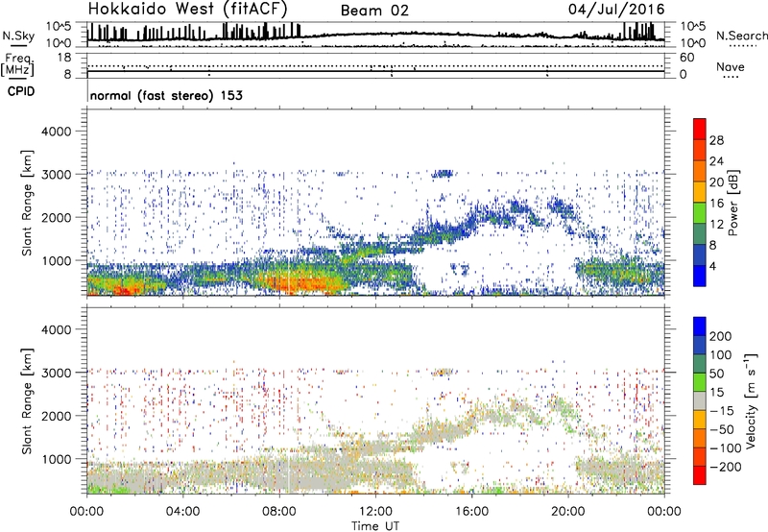Click velocity panel 'Slant Range [km]' label
This screenshot has height=532, width=768.
pyautogui.click(x=27, y=401)
